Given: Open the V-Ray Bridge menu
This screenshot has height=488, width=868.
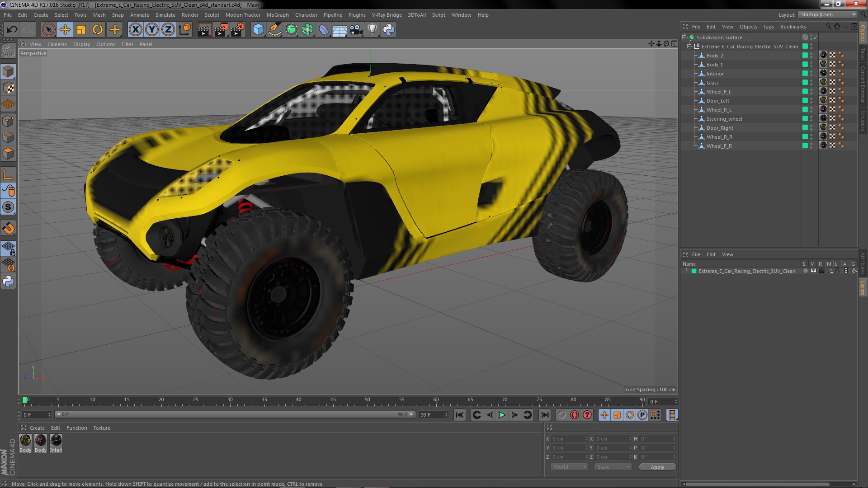Looking at the screenshot, I should click(387, 15).
